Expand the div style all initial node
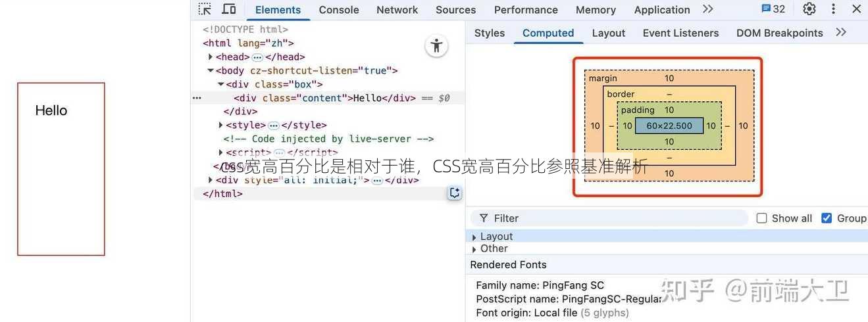Viewport: 868px width, 322px height. [x=211, y=180]
